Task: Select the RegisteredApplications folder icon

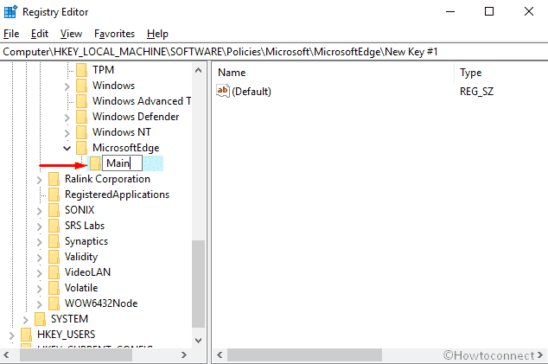Action: tap(54, 194)
